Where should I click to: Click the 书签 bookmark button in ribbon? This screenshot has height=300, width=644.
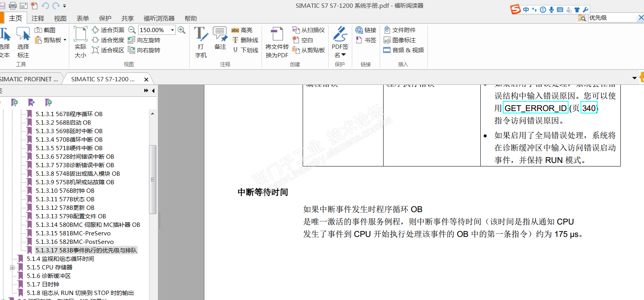[x=366, y=40]
